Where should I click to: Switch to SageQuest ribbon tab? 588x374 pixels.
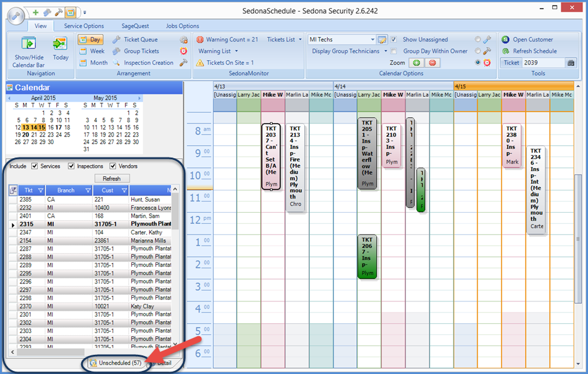pos(135,26)
